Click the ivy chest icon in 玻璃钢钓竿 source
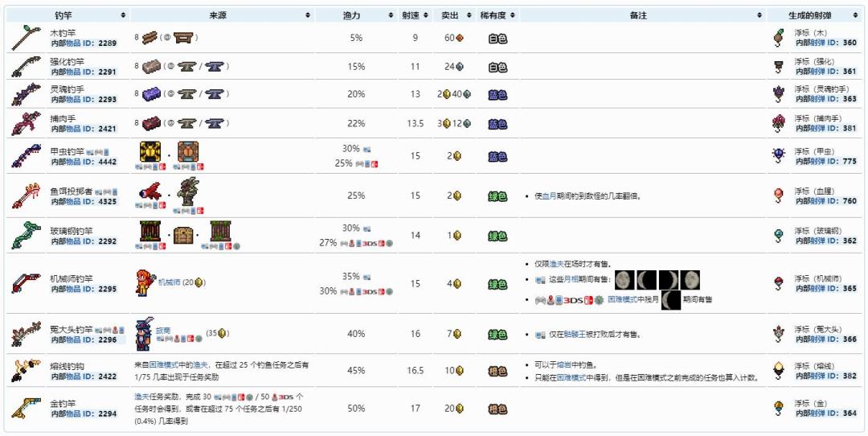Screen dimensions: 868x436 coord(184,234)
